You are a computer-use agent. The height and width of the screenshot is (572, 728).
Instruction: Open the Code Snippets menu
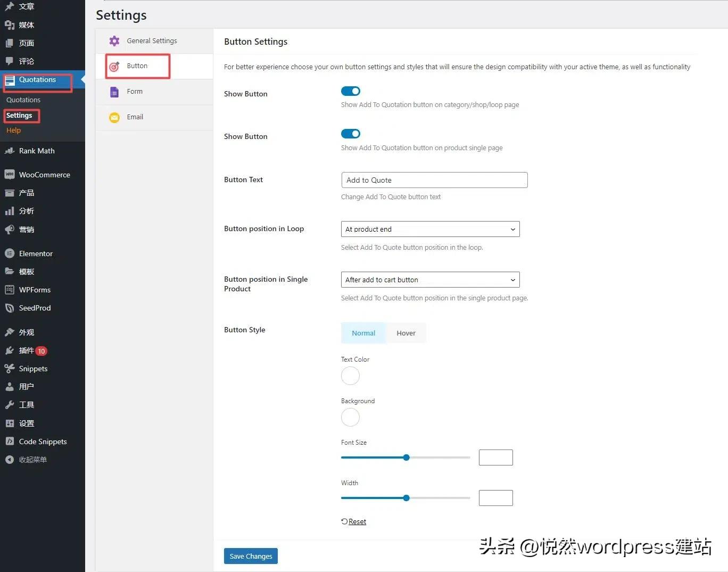[x=43, y=442]
